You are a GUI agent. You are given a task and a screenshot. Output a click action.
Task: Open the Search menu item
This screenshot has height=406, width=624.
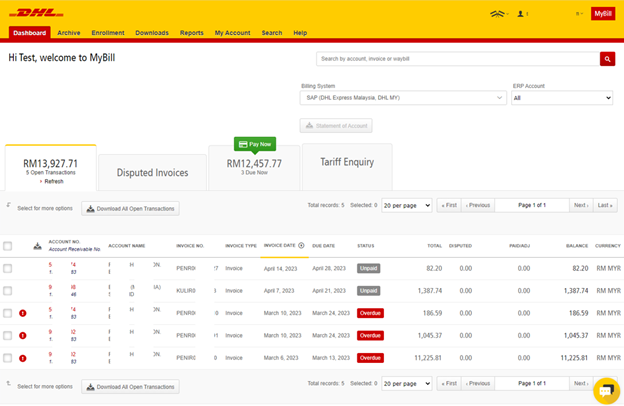[272, 33]
